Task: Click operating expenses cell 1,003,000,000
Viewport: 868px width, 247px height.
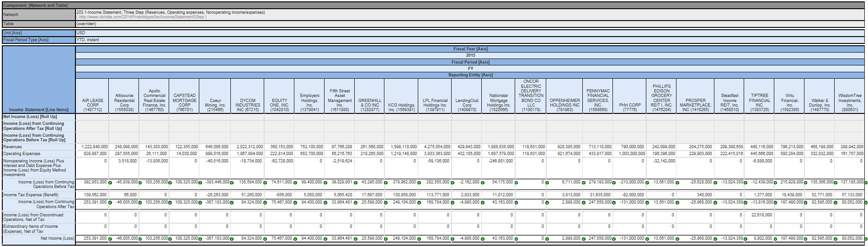Action: tap(632, 154)
